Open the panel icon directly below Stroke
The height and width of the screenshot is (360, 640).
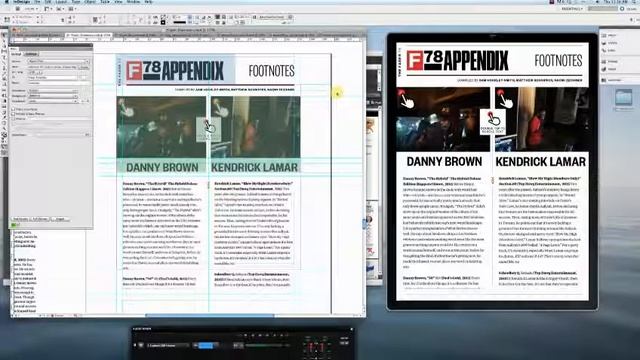609,69
